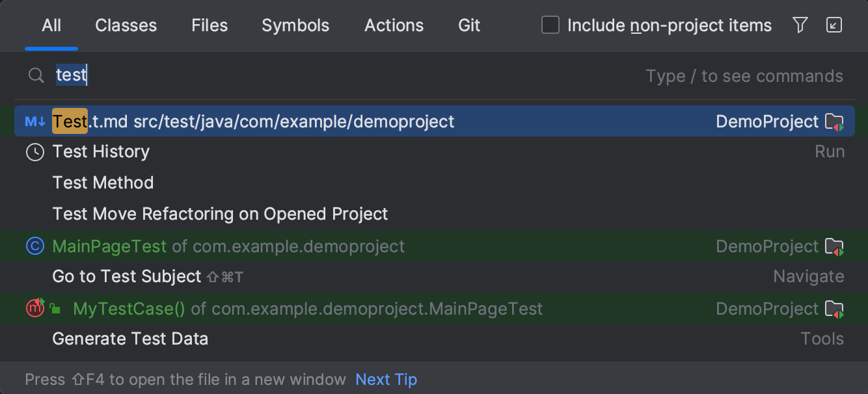Enable Include non-project items checkbox

550,25
